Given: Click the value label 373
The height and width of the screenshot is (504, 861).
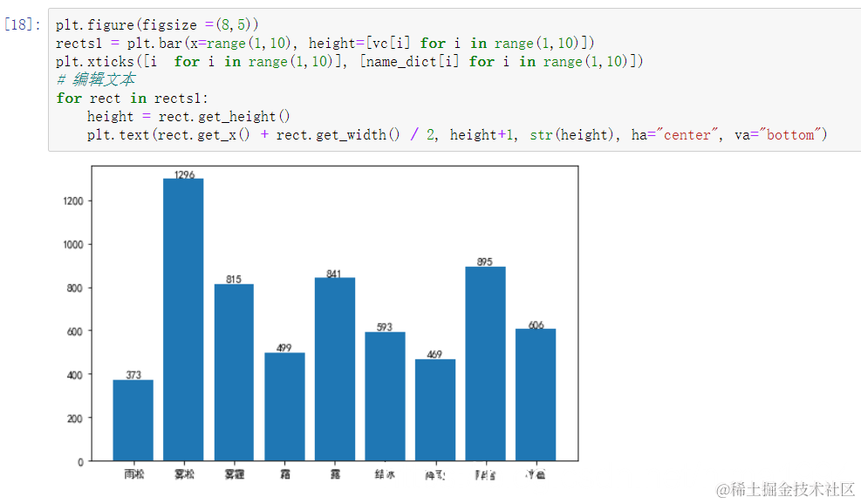Looking at the screenshot, I should (x=133, y=375).
